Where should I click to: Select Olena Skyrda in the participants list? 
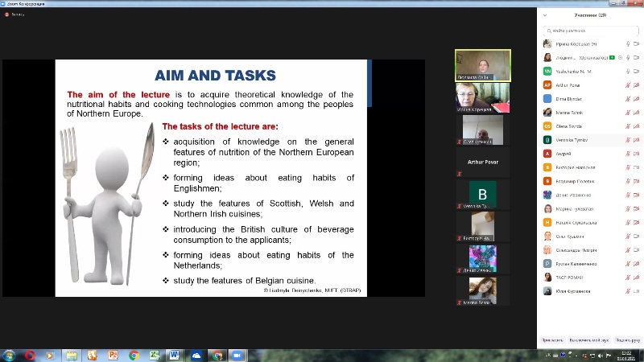[591, 126]
